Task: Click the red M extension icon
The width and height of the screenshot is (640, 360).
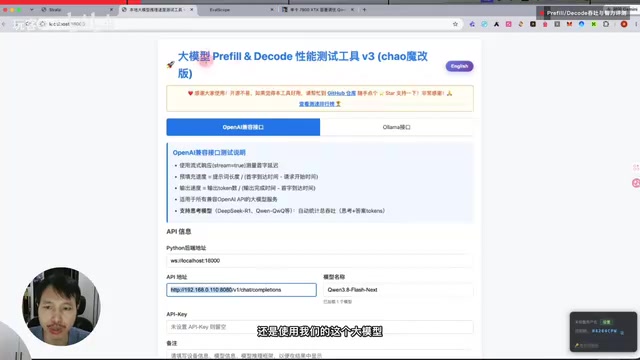Action: 569,24
